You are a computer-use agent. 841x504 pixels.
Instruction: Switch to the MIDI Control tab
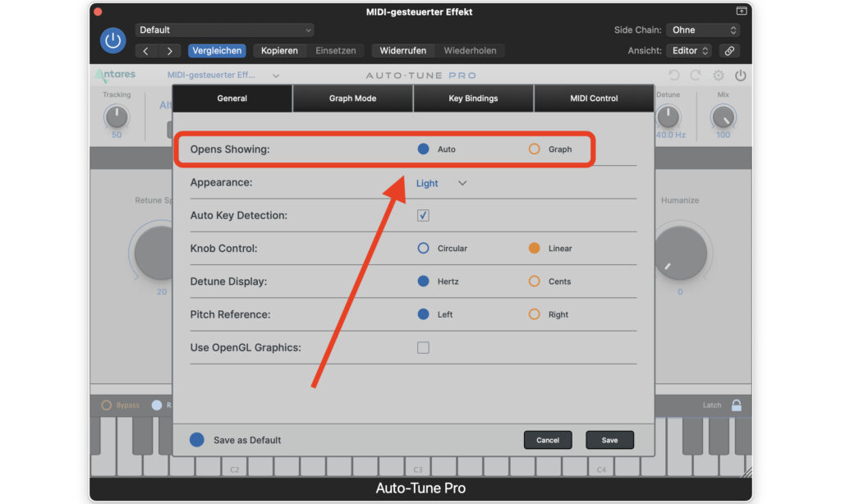(x=594, y=99)
